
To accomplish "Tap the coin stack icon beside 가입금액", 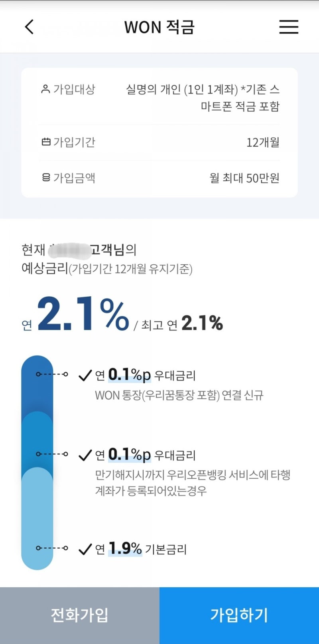I will [x=46, y=177].
